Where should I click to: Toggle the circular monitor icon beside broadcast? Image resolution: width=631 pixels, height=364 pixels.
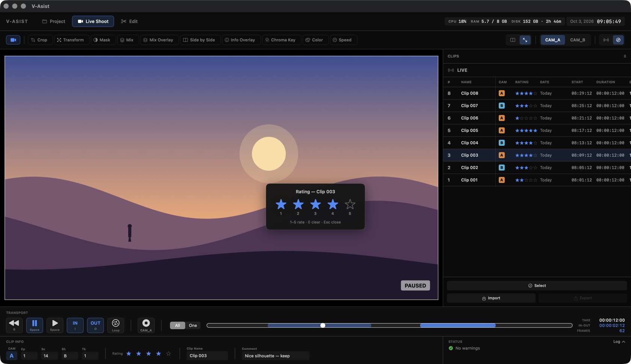coord(618,40)
